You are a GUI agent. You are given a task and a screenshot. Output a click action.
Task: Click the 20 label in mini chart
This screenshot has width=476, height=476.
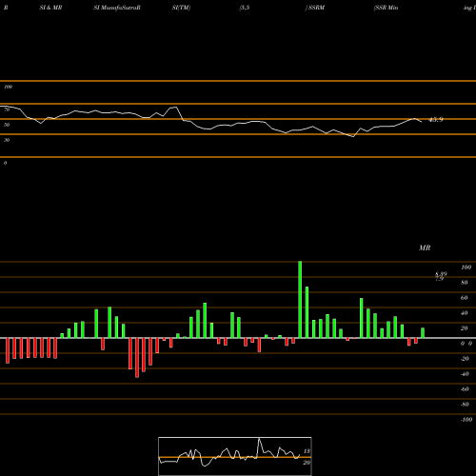(x=307, y=463)
